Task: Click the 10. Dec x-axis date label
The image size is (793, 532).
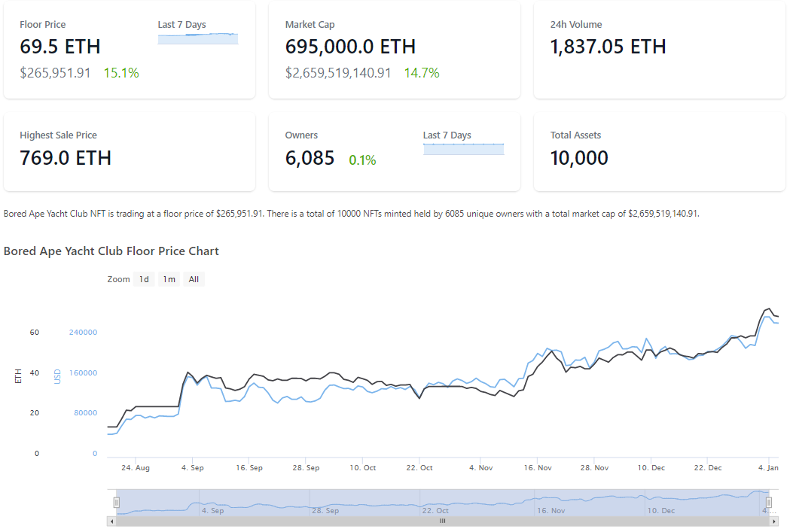Action: click(x=651, y=468)
